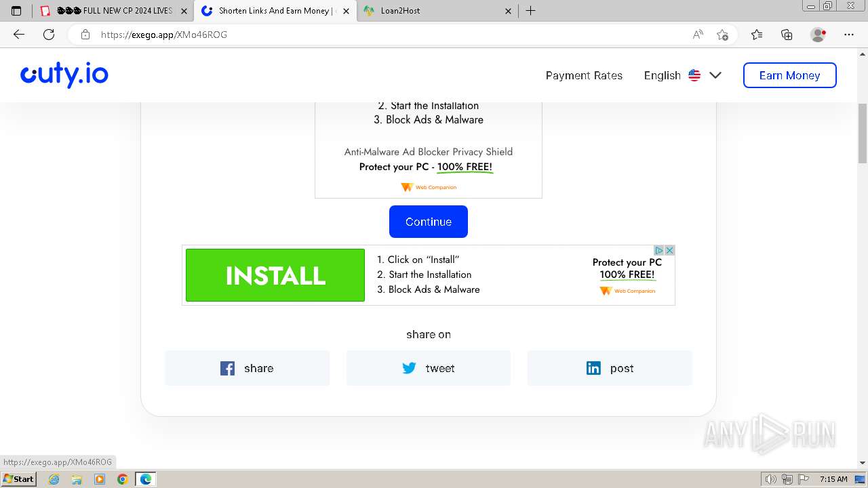The image size is (868, 488).
Task: Reload the current page
Action: click(x=49, y=35)
